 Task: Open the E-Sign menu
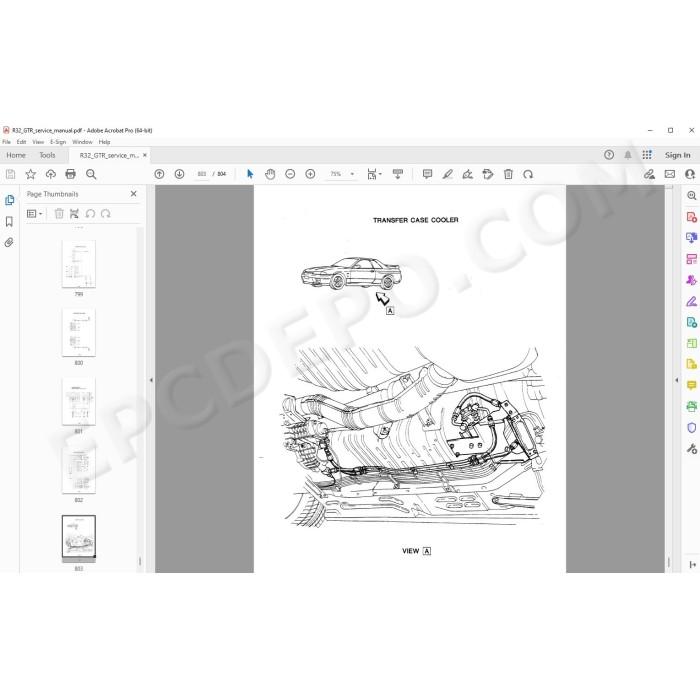(x=58, y=142)
